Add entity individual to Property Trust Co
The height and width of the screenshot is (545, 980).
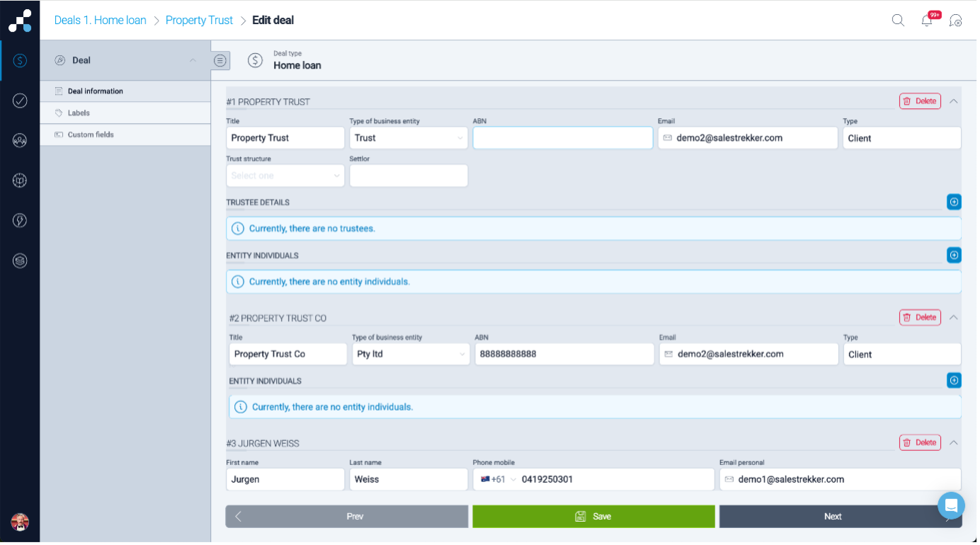(954, 381)
